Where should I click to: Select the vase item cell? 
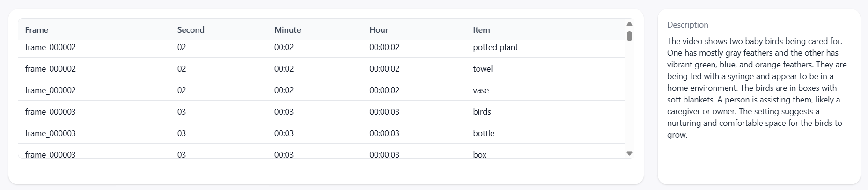point(481,90)
